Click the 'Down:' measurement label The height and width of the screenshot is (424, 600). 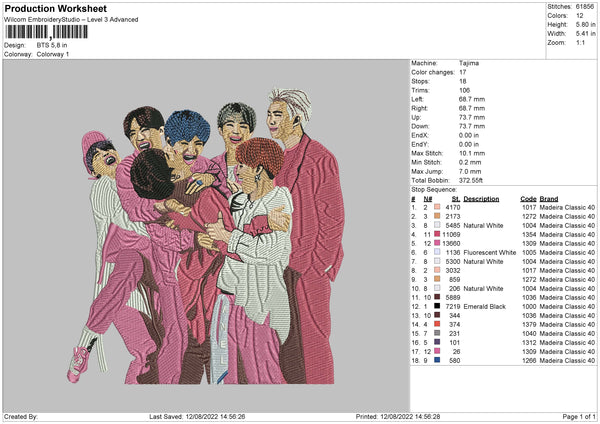pyautogui.click(x=420, y=126)
